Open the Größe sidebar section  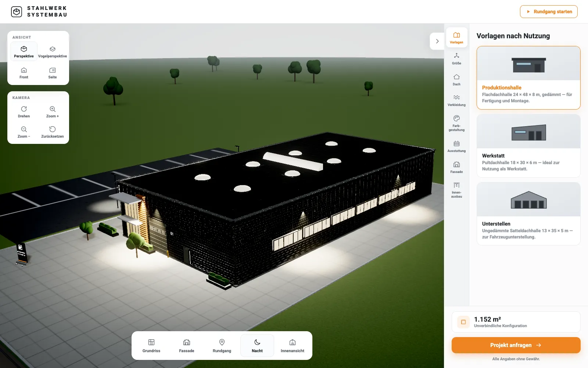(x=456, y=59)
